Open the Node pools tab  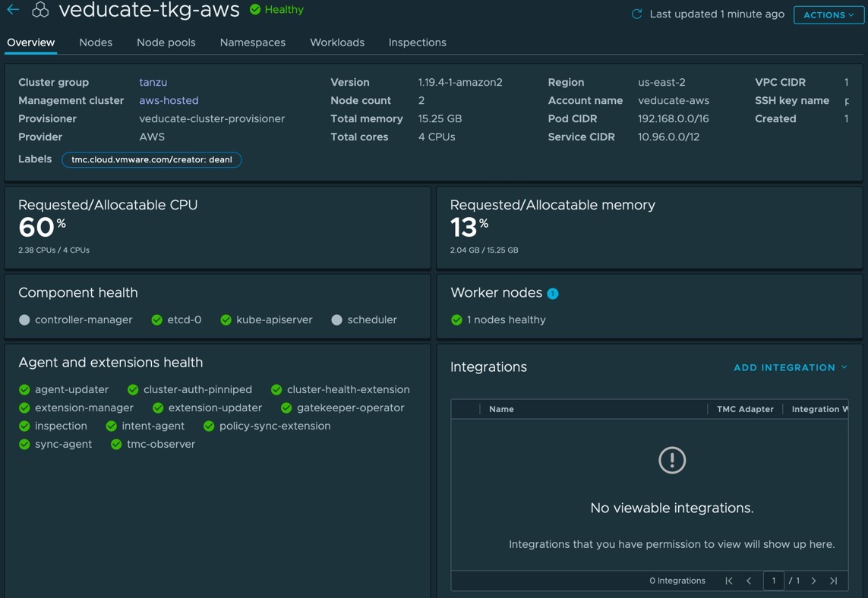point(166,42)
